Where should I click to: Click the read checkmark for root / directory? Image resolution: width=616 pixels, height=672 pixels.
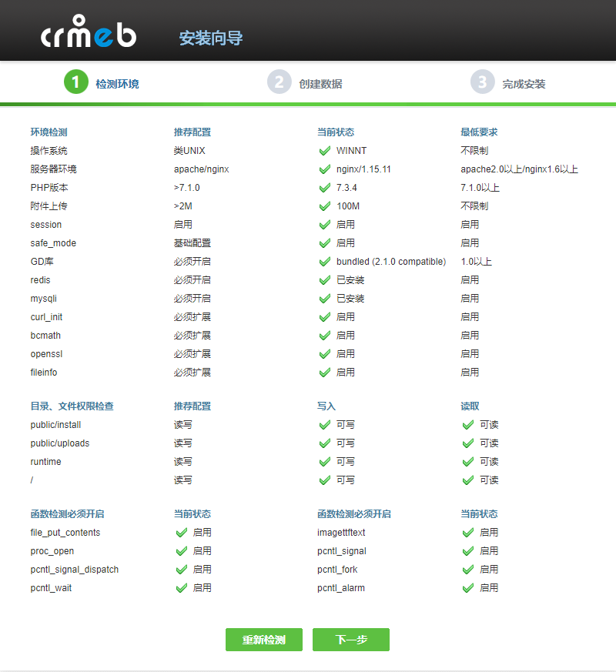coord(468,480)
